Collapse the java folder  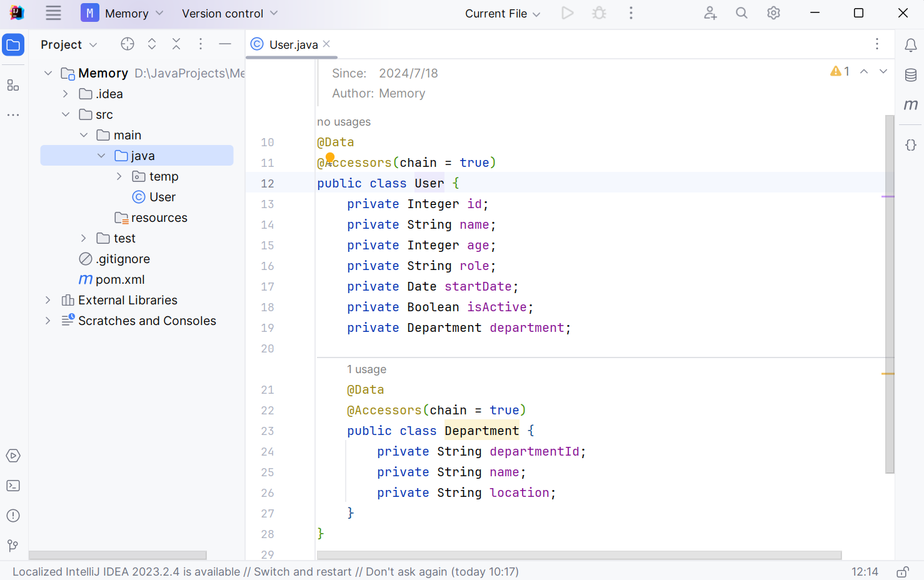pyautogui.click(x=101, y=156)
